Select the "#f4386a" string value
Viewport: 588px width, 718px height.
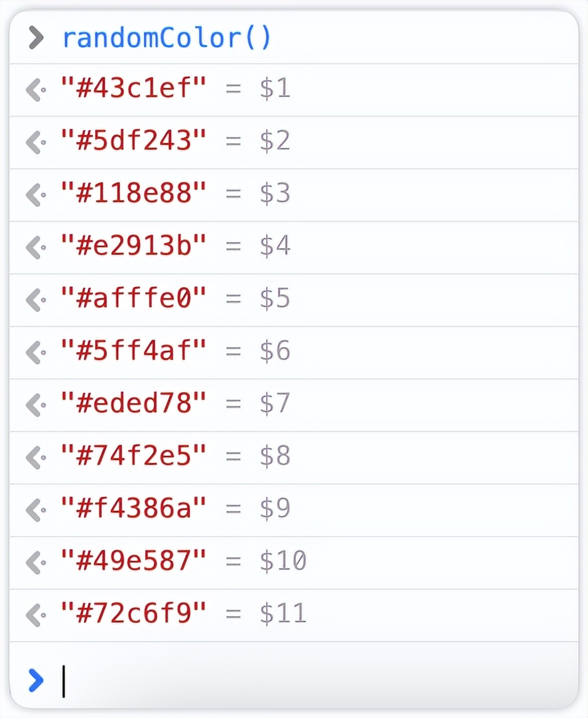tap(133, 510)
